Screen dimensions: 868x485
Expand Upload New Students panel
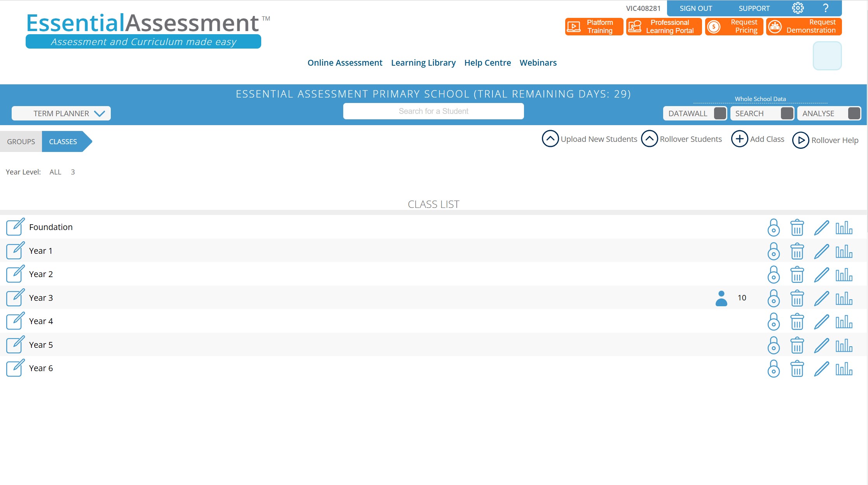pyautogui.click(x=550, y=139)
